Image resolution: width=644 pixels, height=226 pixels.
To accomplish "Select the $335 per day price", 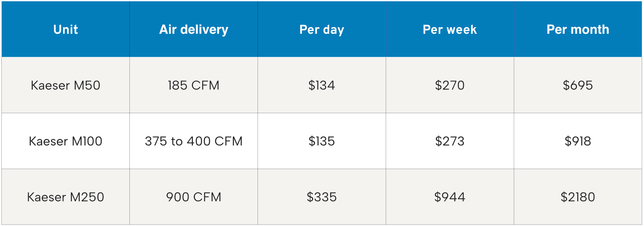I will point(322,197).
